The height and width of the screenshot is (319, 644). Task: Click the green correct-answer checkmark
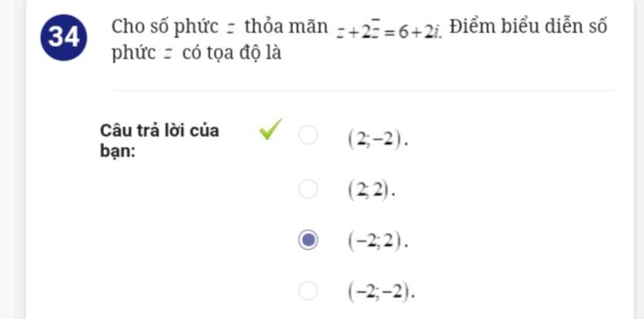point(270,129)
